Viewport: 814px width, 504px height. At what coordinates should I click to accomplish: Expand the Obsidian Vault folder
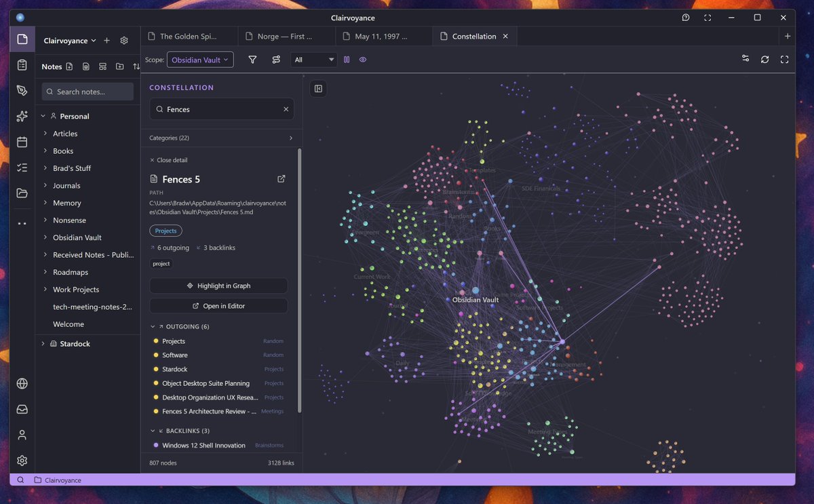[45, 237]
